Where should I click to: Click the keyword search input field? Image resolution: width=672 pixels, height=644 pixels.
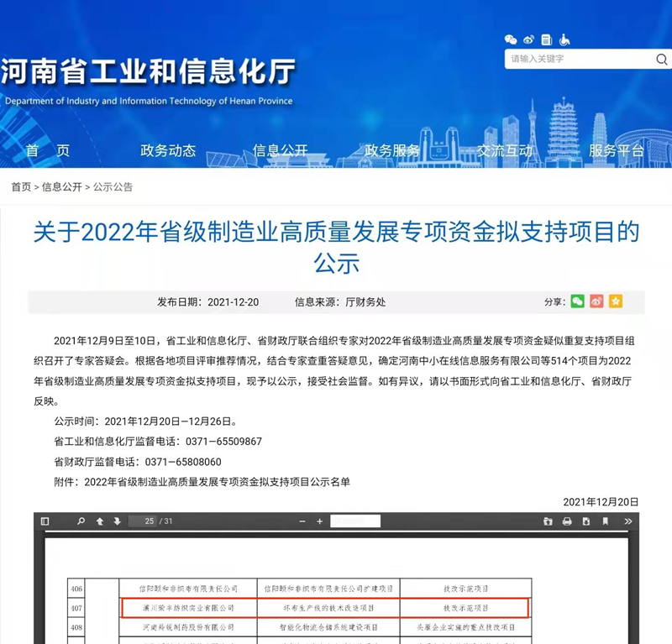pyautogui.click(x=578, y=59)
